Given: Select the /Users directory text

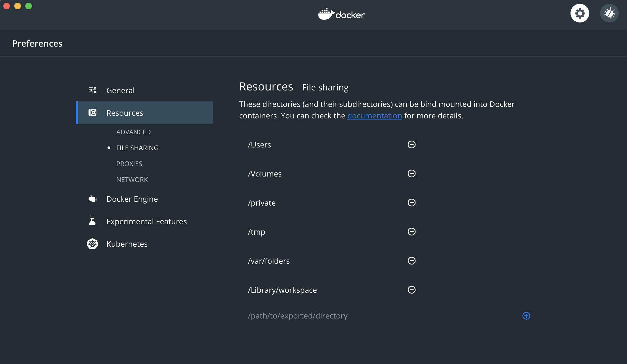Looking at the screenshot, I should pyautogui.click(x=259, y=145).
